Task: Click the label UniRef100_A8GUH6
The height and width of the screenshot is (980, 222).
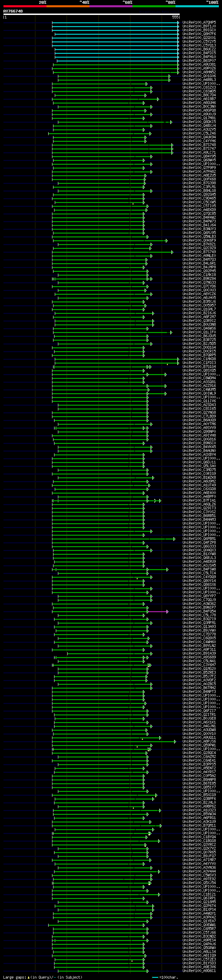Action: pos(199,103)
